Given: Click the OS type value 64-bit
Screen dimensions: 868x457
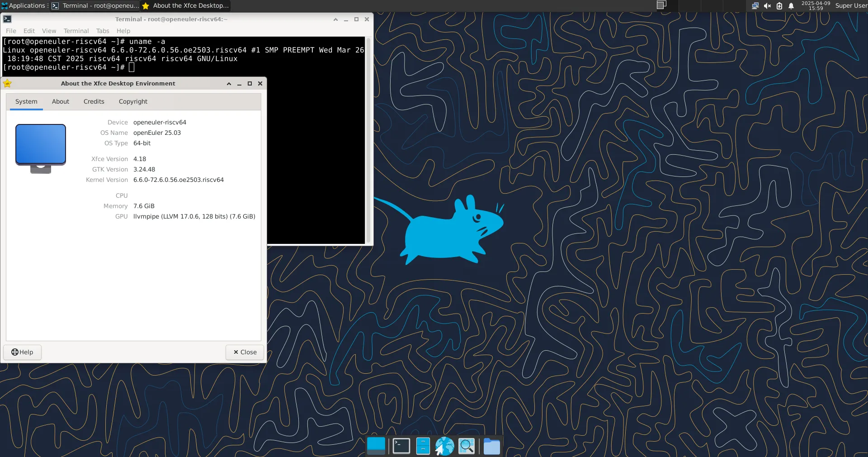Looking at the screenshot, I should click(142, 143).
